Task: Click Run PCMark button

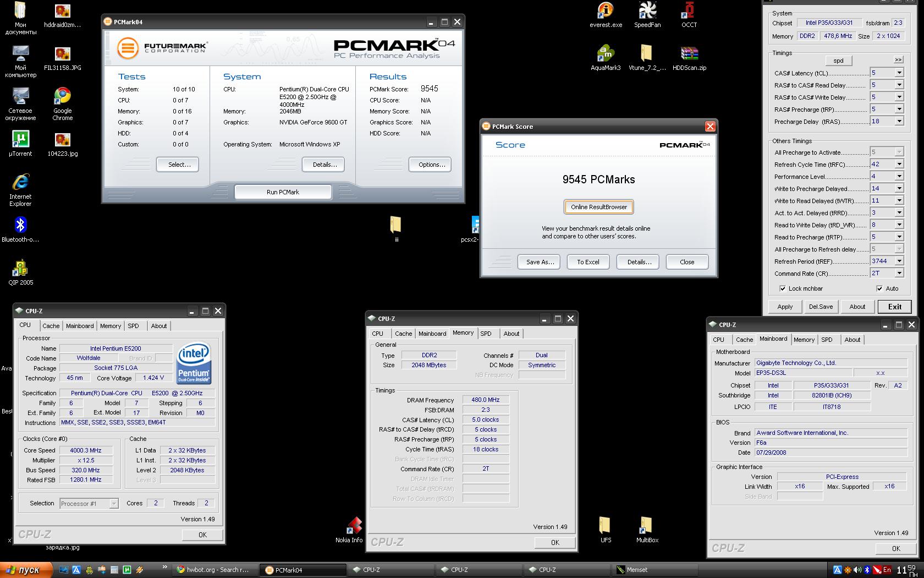Action: click(283, 192)
